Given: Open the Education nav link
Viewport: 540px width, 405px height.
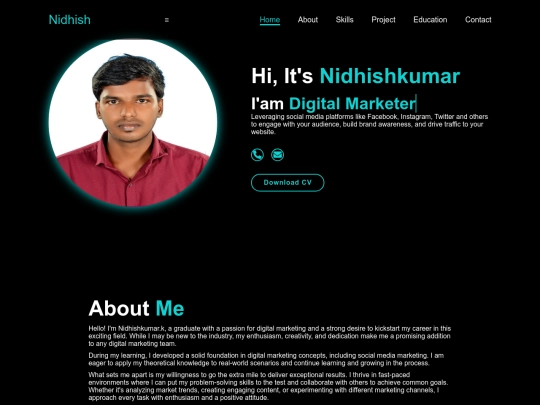Looking at the screenshot, I should click(x=430, y=20).
